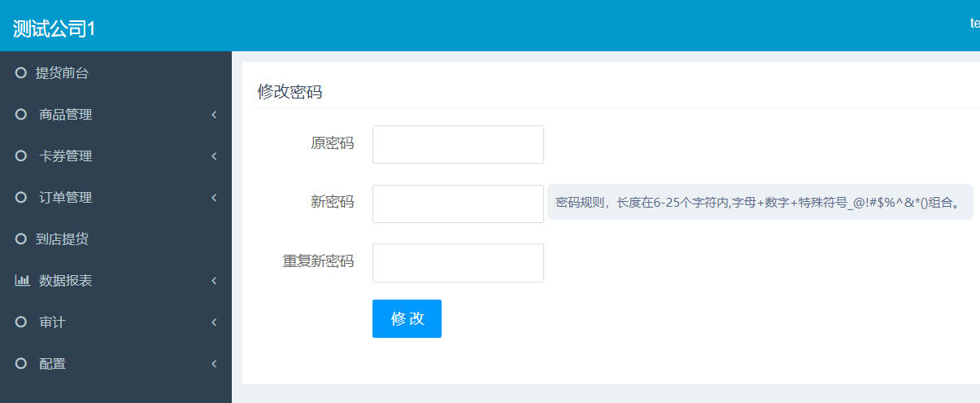Click the circle icon beside 配置

[x=21, y=364]
